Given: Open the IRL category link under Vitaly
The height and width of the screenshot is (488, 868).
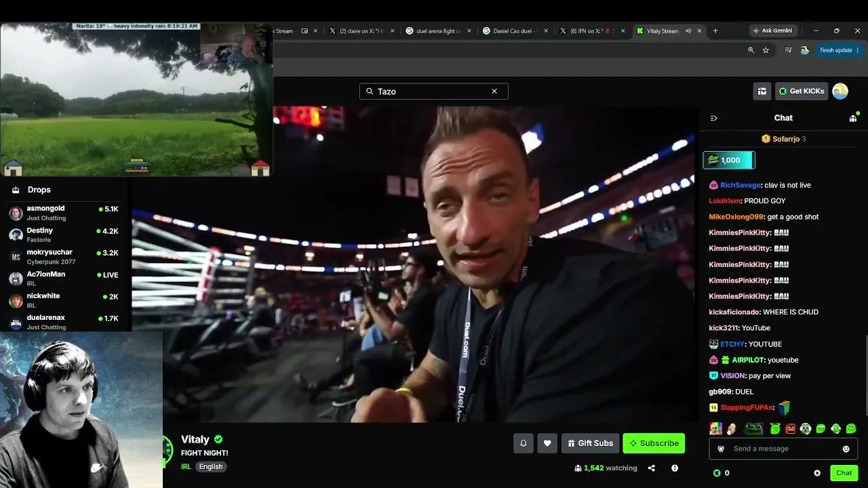Looking at the screenshot, I should tap(186, 467).
